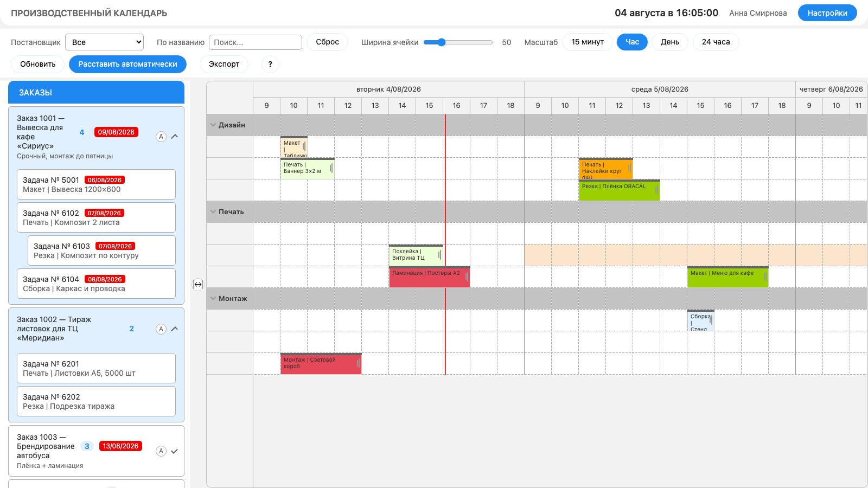Collapse the Дизайн group
Screen dimensions: 868x488
(213, 125)
